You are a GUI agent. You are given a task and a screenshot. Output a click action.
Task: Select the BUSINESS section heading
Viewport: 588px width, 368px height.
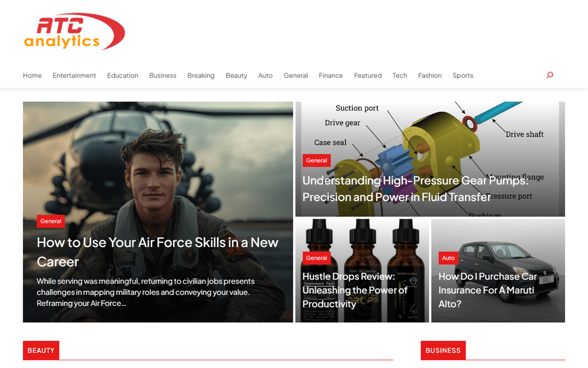point(443,351)
